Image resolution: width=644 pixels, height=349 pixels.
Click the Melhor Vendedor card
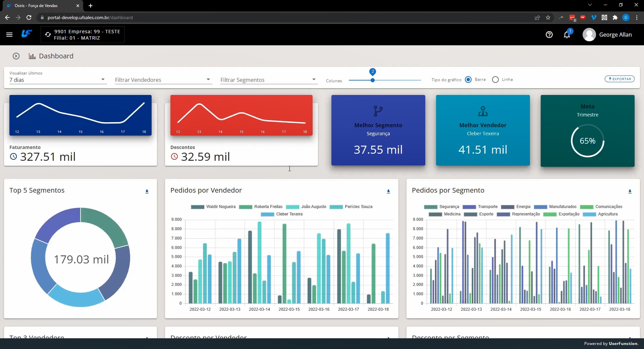click(483, 130)
